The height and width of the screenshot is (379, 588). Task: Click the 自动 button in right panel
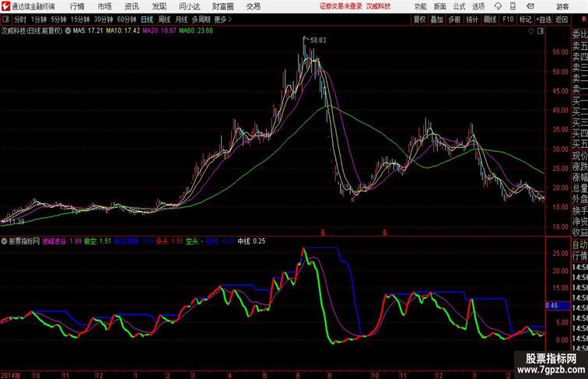pos(579,245)
